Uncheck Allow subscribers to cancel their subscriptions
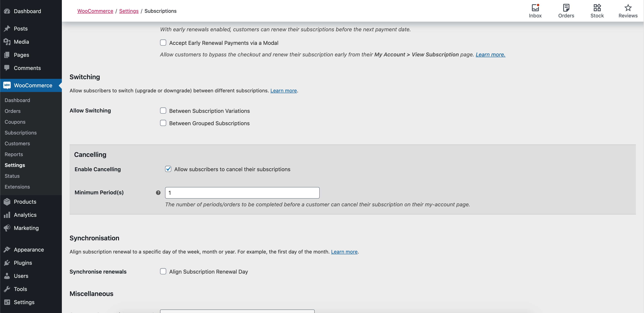 coord(168,169)
